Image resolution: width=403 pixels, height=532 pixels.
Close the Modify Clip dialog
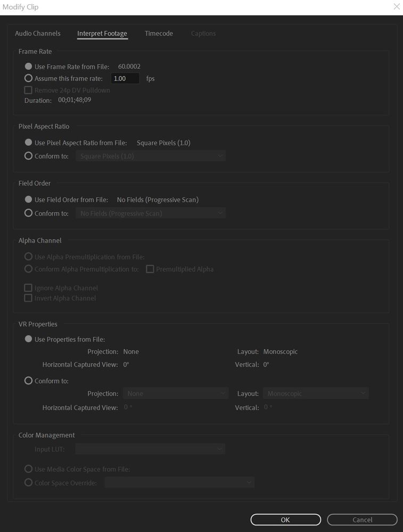point(396,7)
